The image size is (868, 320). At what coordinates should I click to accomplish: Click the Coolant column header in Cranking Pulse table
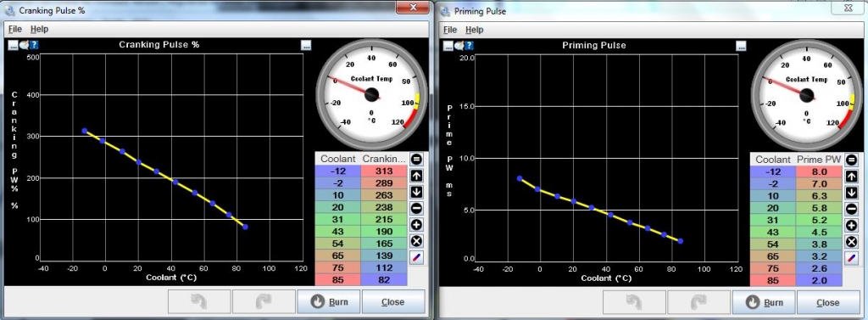coord(337,159)
